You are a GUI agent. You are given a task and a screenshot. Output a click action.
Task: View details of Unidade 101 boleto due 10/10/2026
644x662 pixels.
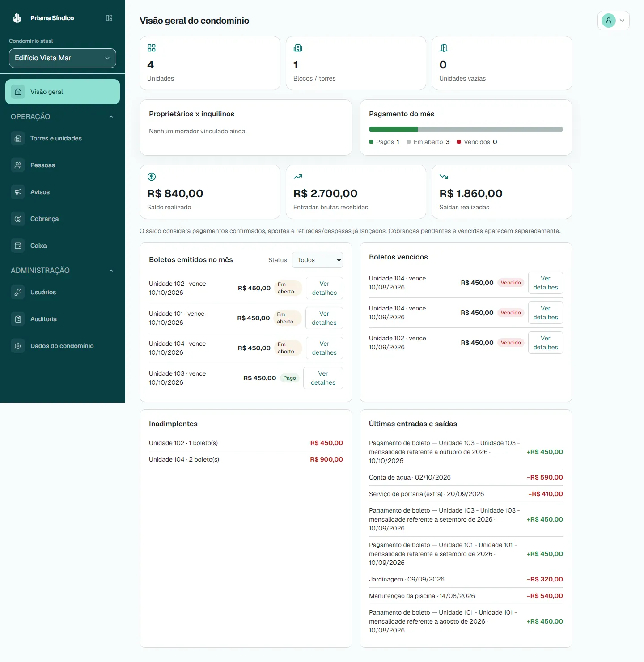pyautogui.click(x=324, y=318)
